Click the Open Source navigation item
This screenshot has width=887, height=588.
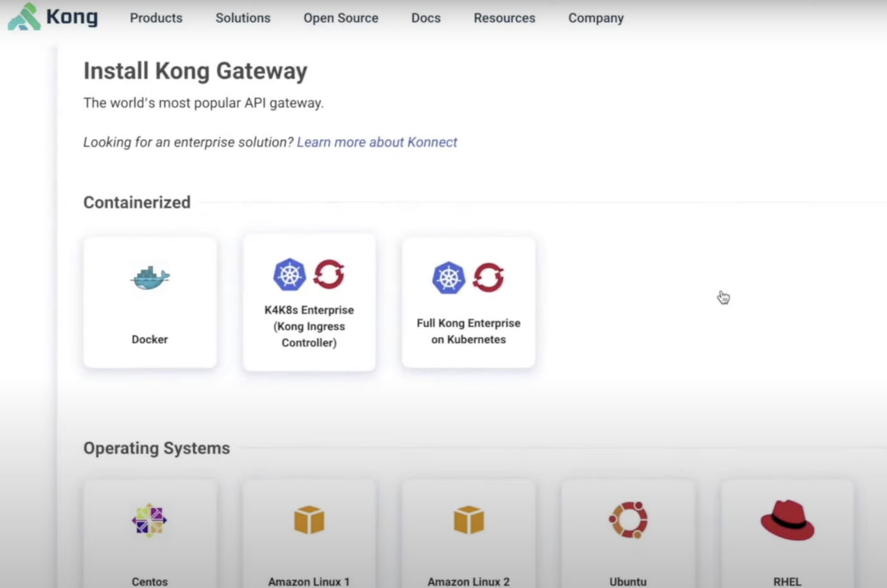pos(341,18)
